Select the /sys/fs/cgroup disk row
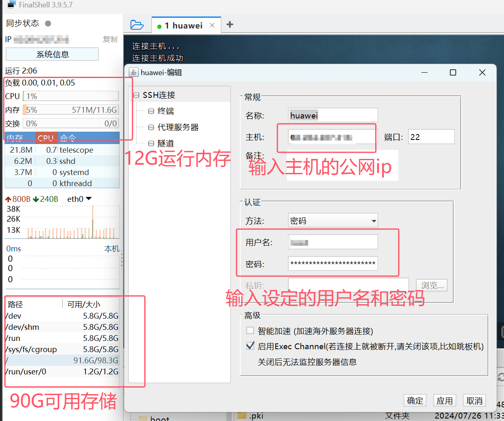Screen dimensions: 504x421 point(62,349)
